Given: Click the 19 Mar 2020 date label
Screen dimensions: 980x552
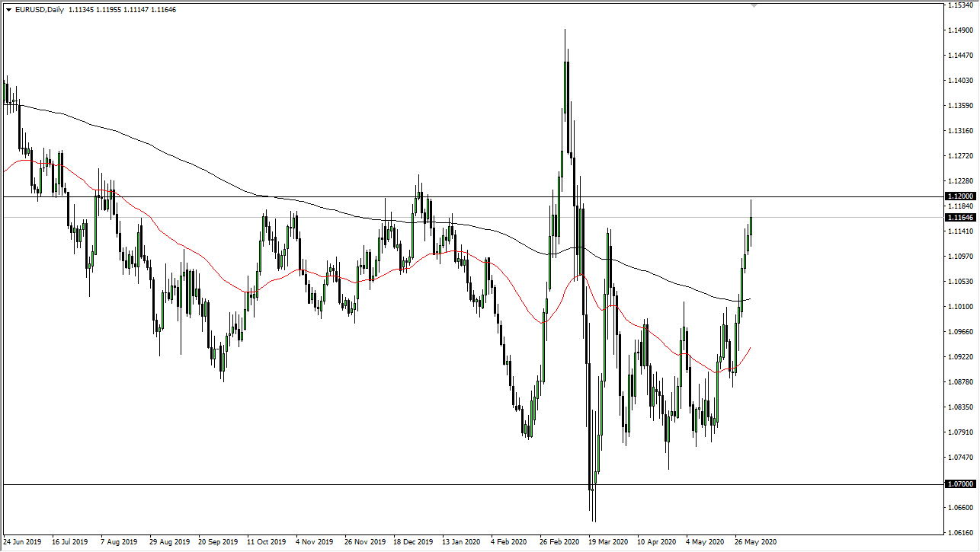Looking at the screenshot, I should 608,543.
